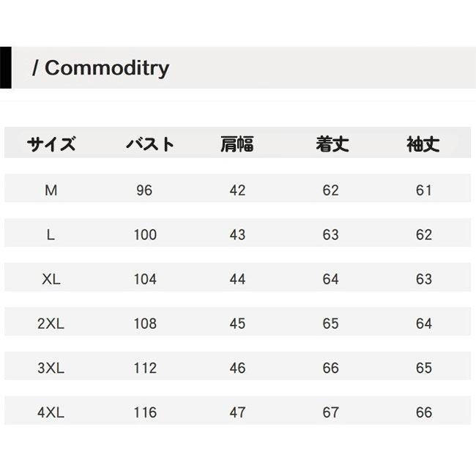The image size is (476, 449).
Task: Select the L size row label
Action: coord(51,234)
